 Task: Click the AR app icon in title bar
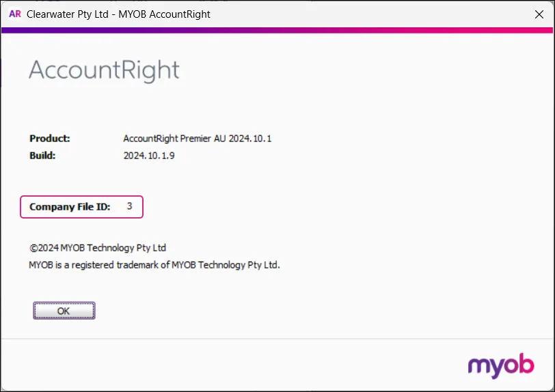coord(15,14)
